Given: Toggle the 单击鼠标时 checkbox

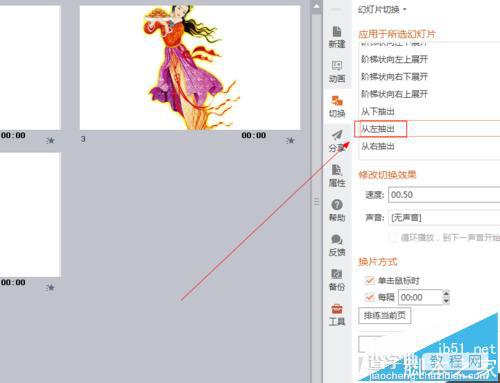Looking at the screenshot, I should click(370, 281).
